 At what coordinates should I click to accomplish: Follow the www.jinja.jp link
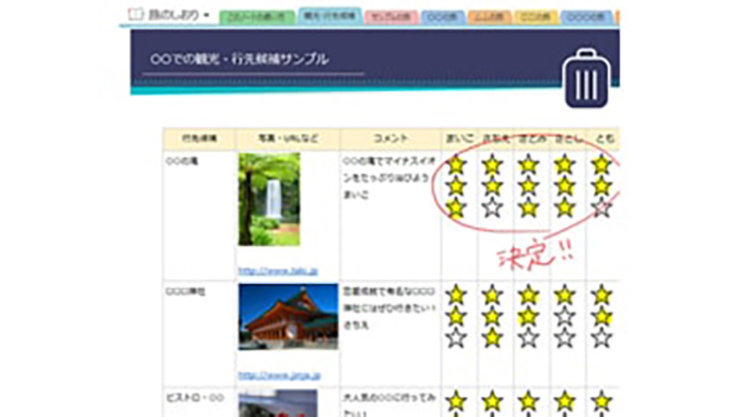[279, 375]
